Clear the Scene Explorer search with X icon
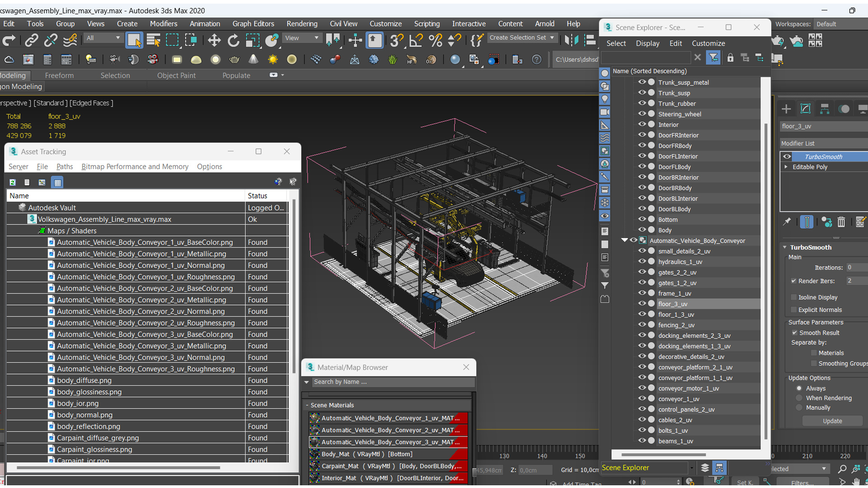868x488 pixels. tap(698, 57)
